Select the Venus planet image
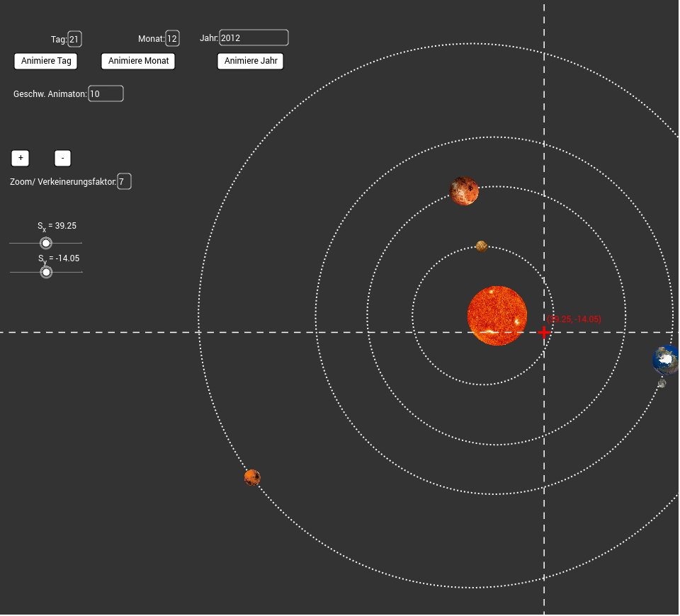Screen dimensions: 680x616 pyautogui.click(x=464, y=190)
